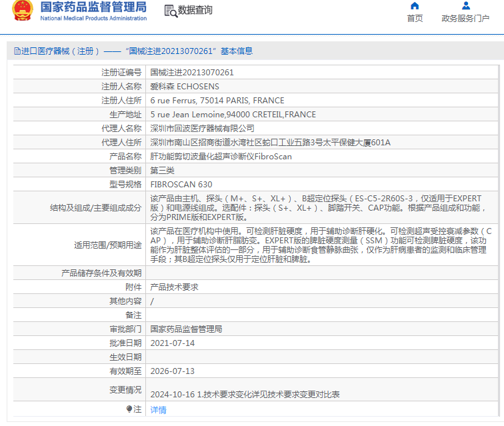Image resolution: width=504 pixels, height=426 pixels.
Task: Click the structure description starting 该产品由主机
Action: pos(318,208)
